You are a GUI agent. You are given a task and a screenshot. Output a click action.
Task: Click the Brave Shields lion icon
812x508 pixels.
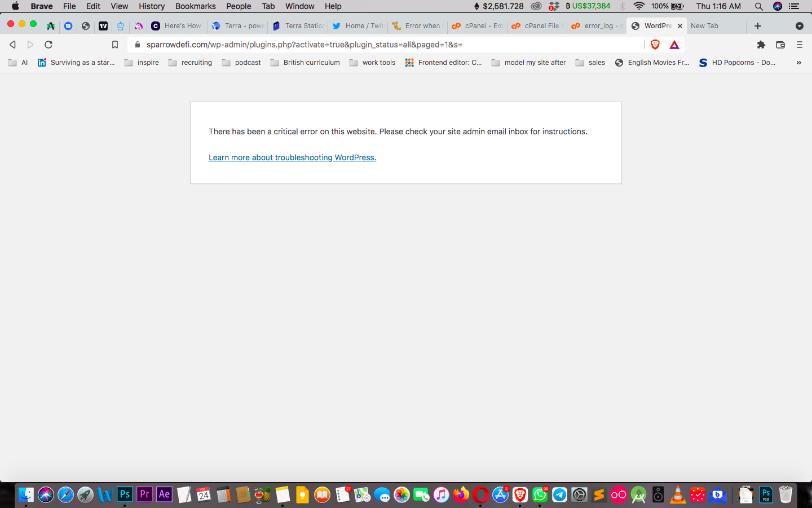655,45
